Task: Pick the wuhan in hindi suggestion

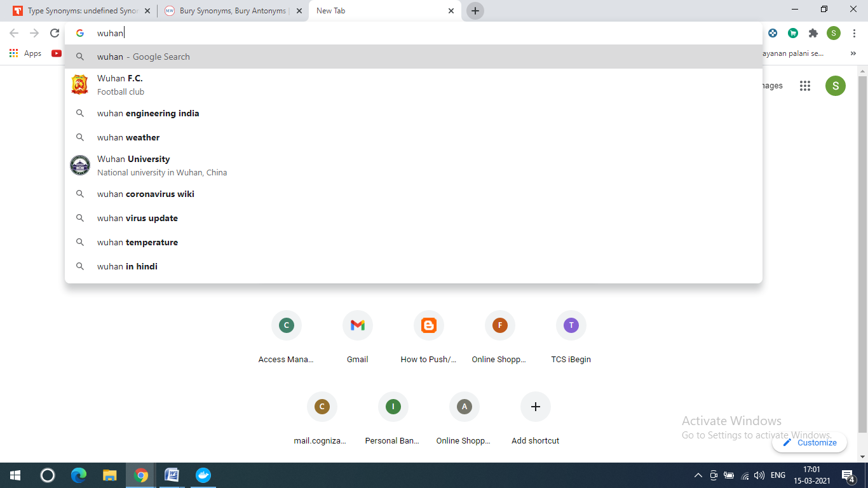Action: coord(414,266)
